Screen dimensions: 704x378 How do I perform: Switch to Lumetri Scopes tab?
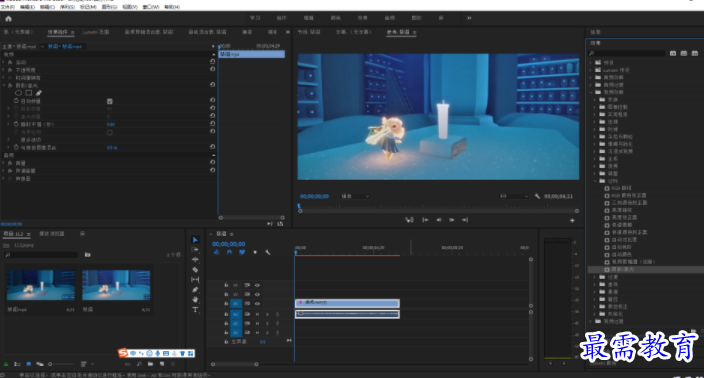(96, 32)
